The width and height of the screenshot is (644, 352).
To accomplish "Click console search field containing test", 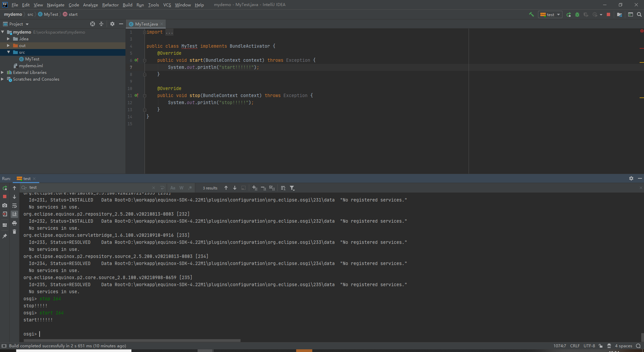I will coord(89,188).
